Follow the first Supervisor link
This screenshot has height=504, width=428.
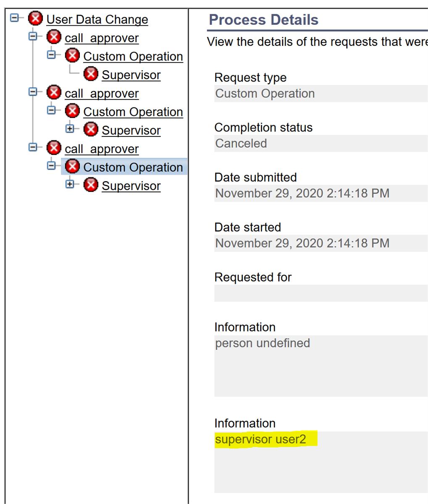(x=131, y=75)
